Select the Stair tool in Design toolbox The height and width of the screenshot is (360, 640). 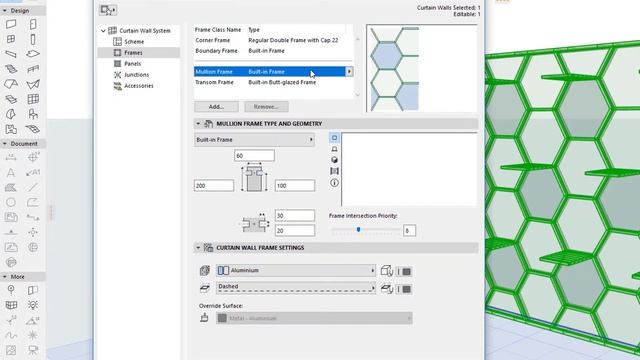(11, 69)
